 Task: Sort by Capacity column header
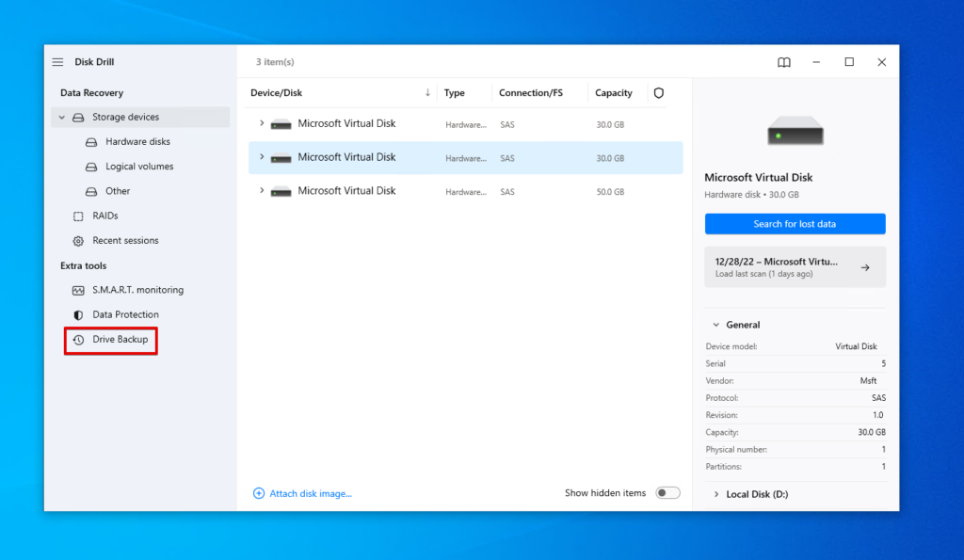[614, 93]
